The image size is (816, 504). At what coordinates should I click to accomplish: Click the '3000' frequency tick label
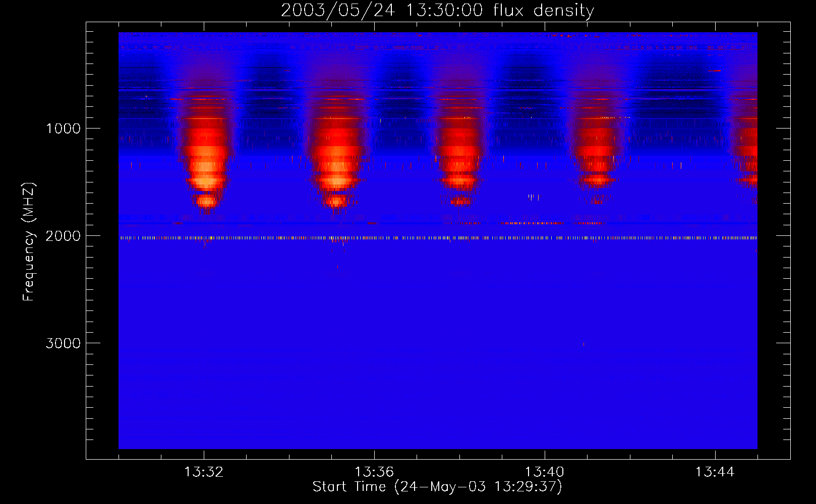63,343
